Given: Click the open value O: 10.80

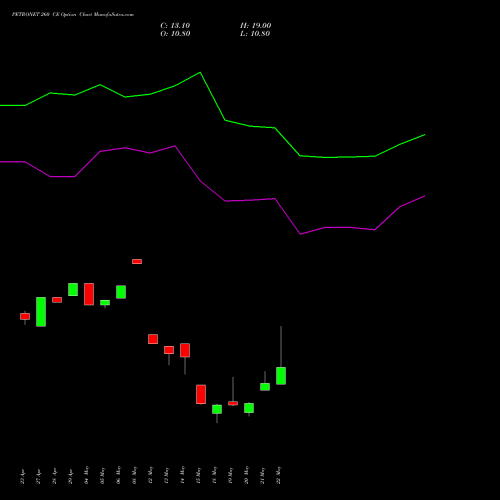Looking at the screenshot, I should pyautogui.click(x=175, y=34).
